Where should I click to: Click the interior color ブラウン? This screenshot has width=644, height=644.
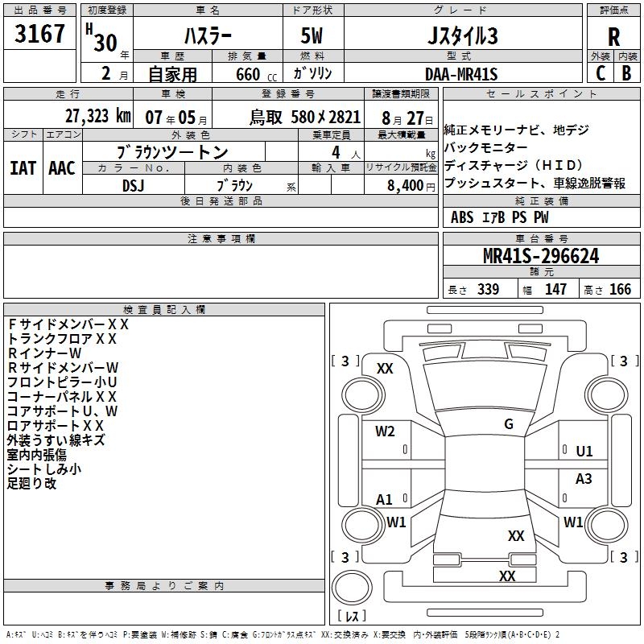pos(235,186)
